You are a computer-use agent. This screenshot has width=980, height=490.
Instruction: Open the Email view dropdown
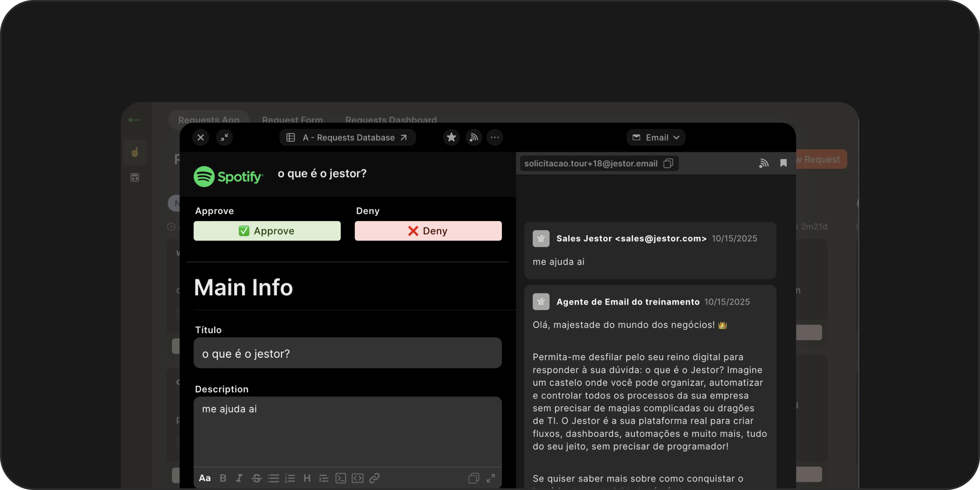[x=655, y=137]
